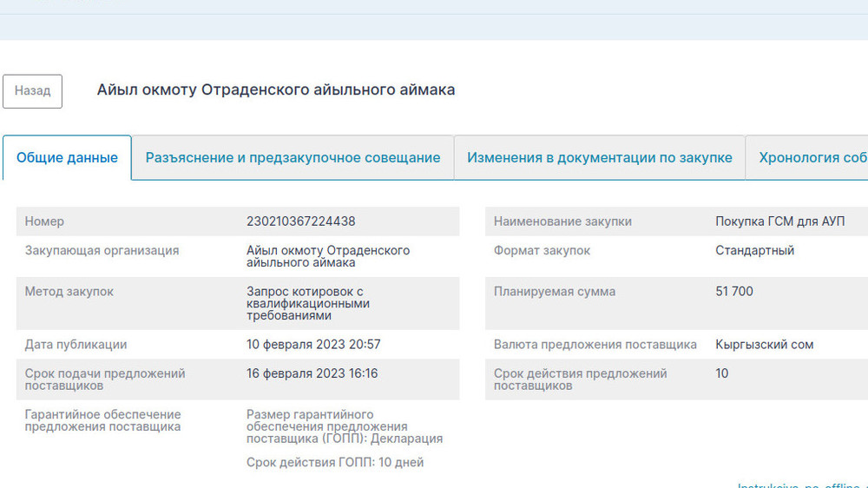Viewport: 868px width, 488px height.
Task: Click the Номер field label
Action: (x=44, y=221)
